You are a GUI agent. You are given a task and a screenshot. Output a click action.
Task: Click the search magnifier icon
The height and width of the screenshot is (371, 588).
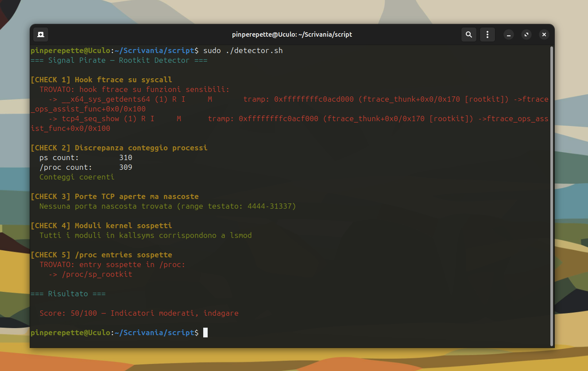[x=468, y=34]
